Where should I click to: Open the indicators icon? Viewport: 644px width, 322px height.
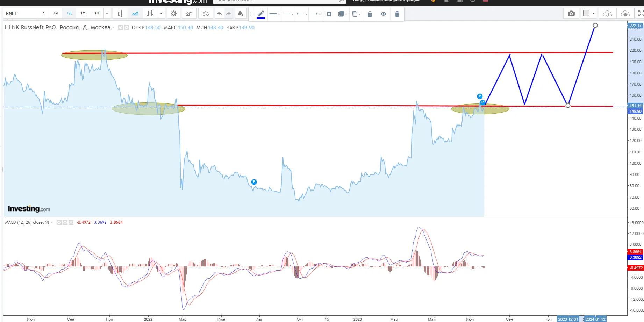189,13
